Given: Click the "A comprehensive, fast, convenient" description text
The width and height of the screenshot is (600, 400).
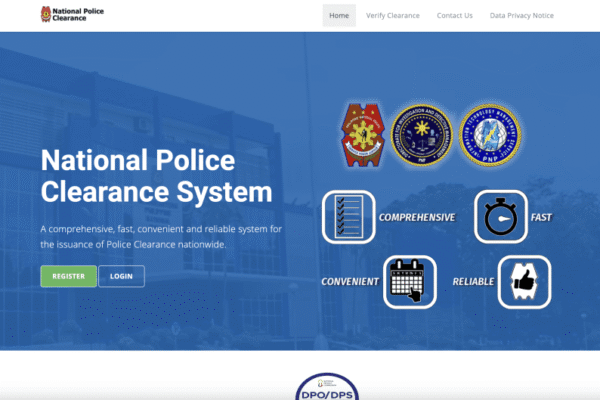Looking at the screenshot, I should [x=161, y=237].
